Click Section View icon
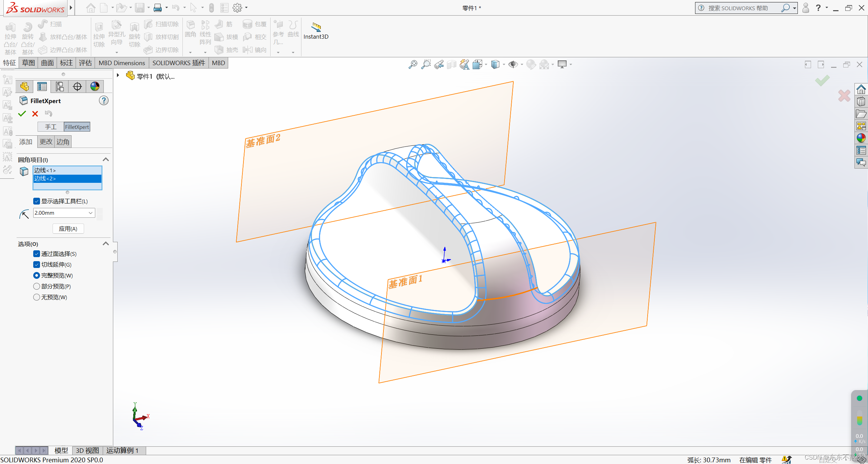868x464 pixels. click(452, 64)
